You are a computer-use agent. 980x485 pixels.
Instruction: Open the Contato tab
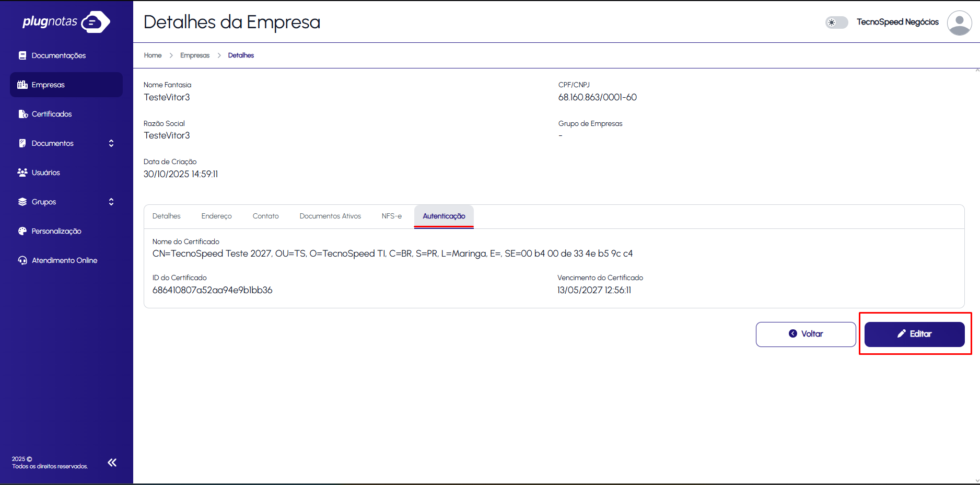pos(266,216)
